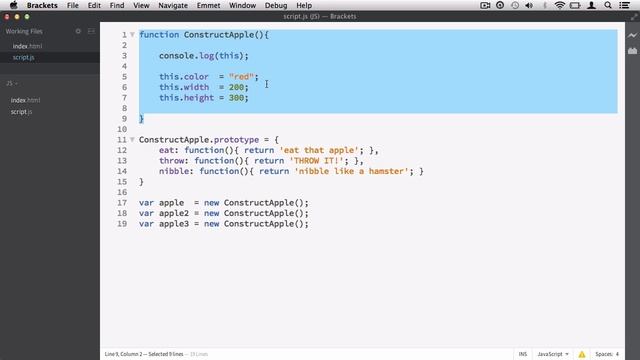Click the Wi-Fi icon in menu bar
This screenshot has width=640, height=360.
pos(560,5)
